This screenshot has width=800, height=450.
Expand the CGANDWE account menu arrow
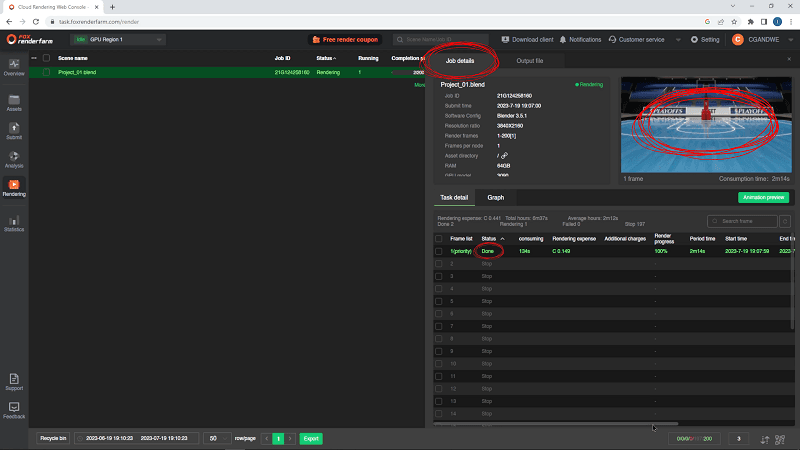tap(790, 40)
